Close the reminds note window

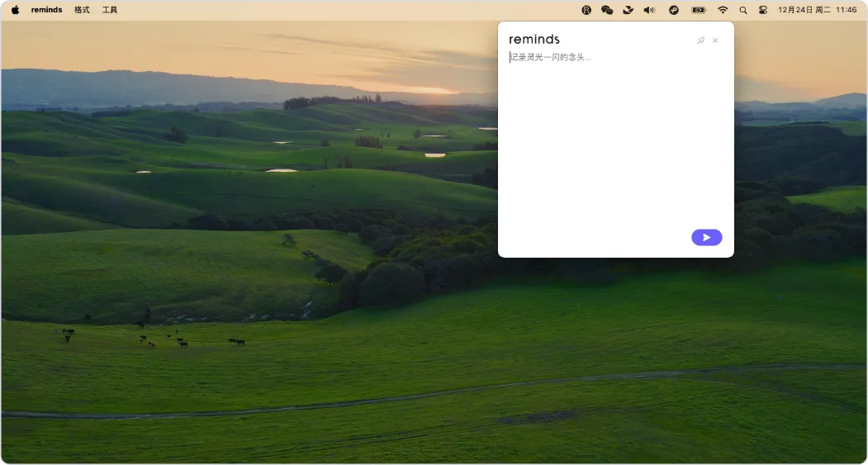[x=715, y=40]
